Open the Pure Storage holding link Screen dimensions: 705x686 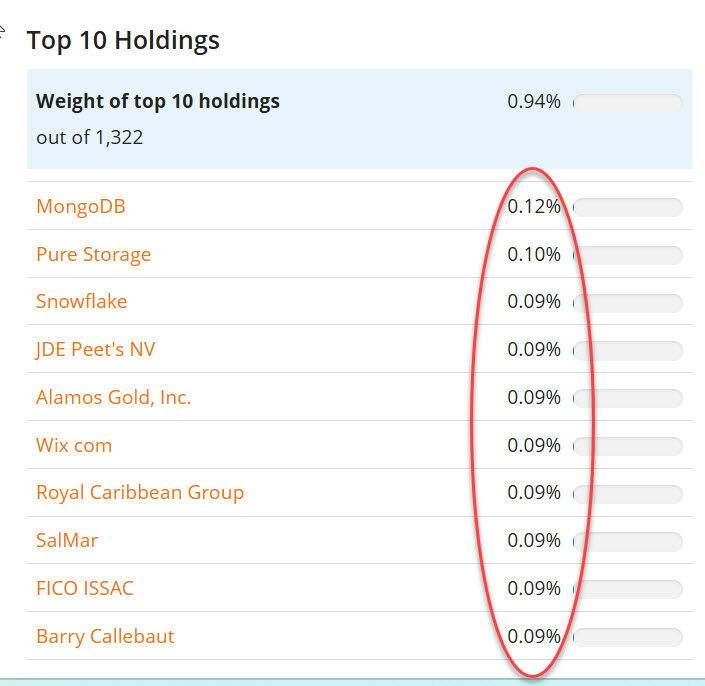tap(93, 254)
